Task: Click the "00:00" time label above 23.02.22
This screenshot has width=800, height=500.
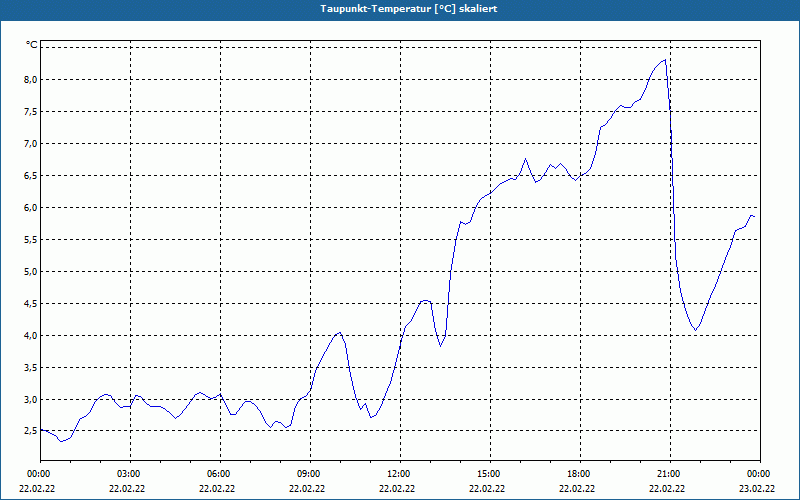Action: tap(757, 474)
